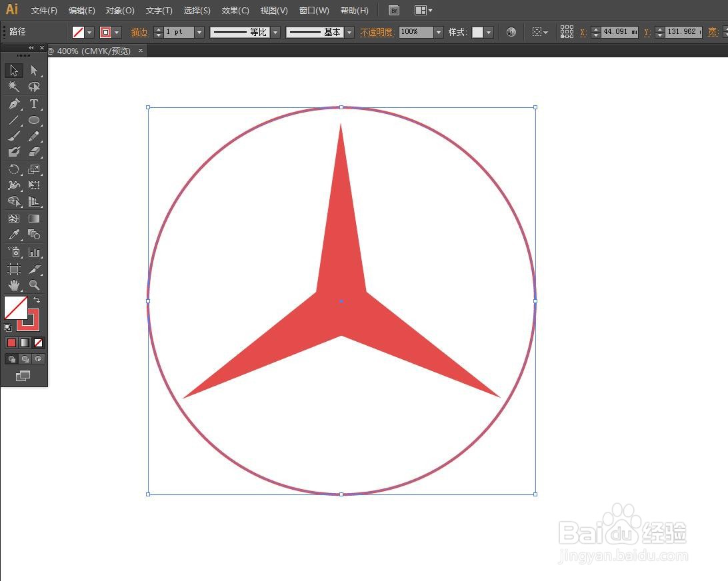Image resolution: width=728 pixels, height=581 pixels.
Task: Select the Warp tool
Action: click(x=14, y=185)
